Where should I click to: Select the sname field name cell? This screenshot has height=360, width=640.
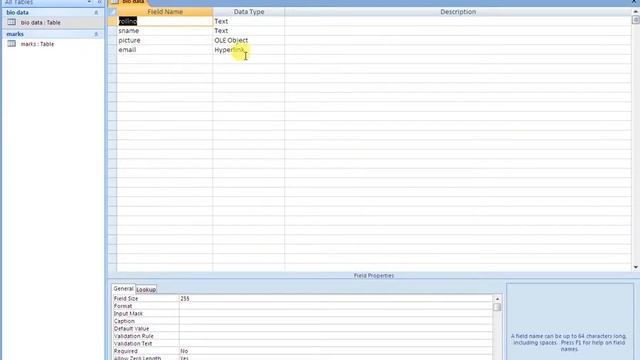(164, 31)
